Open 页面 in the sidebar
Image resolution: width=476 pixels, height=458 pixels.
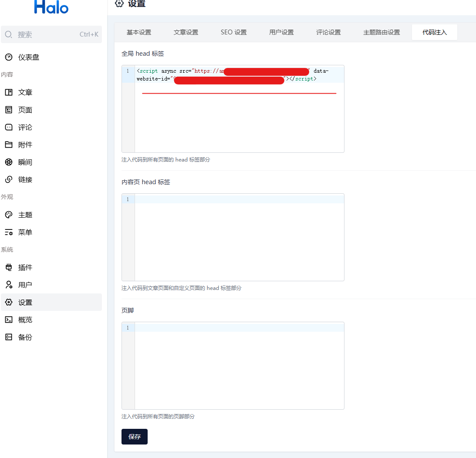tap(51, 110)
